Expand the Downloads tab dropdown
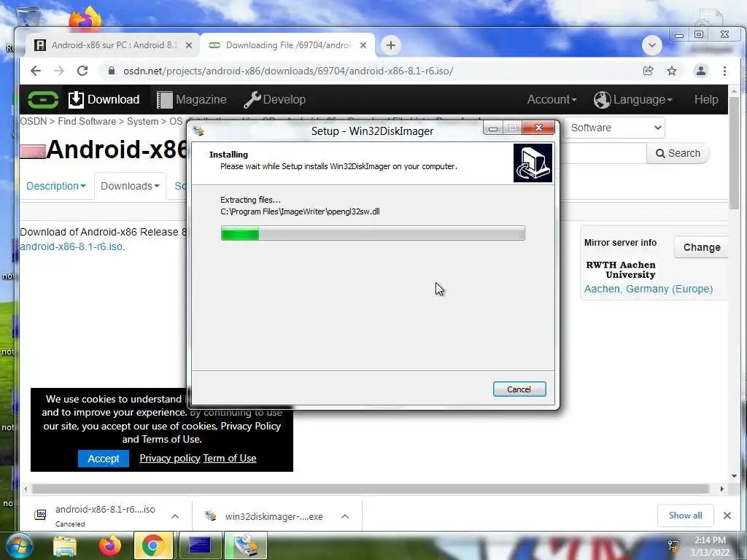This screenshot has height=560, width=747. (130, 186)
